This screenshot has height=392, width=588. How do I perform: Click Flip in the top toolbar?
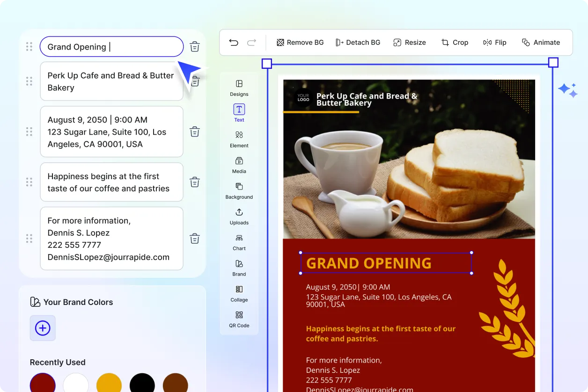pos(495,42)
